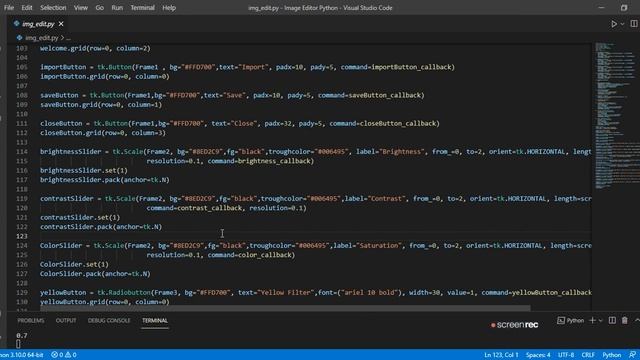
Task: Switch to the DEBUG CONSOLE tab
Action: pyautogui.click(x=109, y=320)
